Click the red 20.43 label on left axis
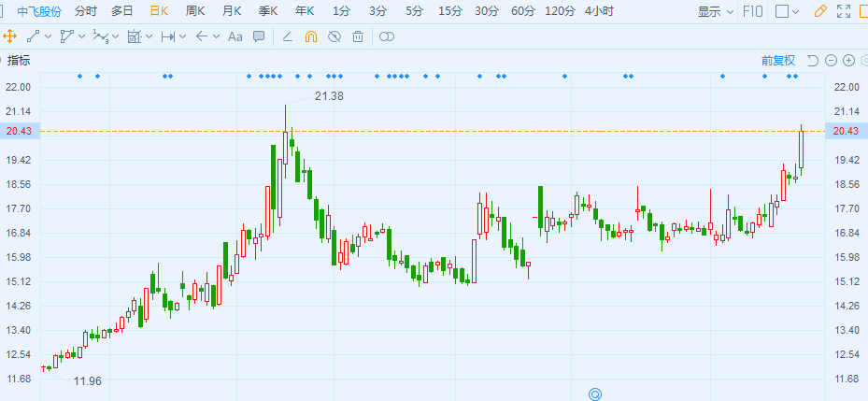The image size is (868, 401). coord(19,131)
